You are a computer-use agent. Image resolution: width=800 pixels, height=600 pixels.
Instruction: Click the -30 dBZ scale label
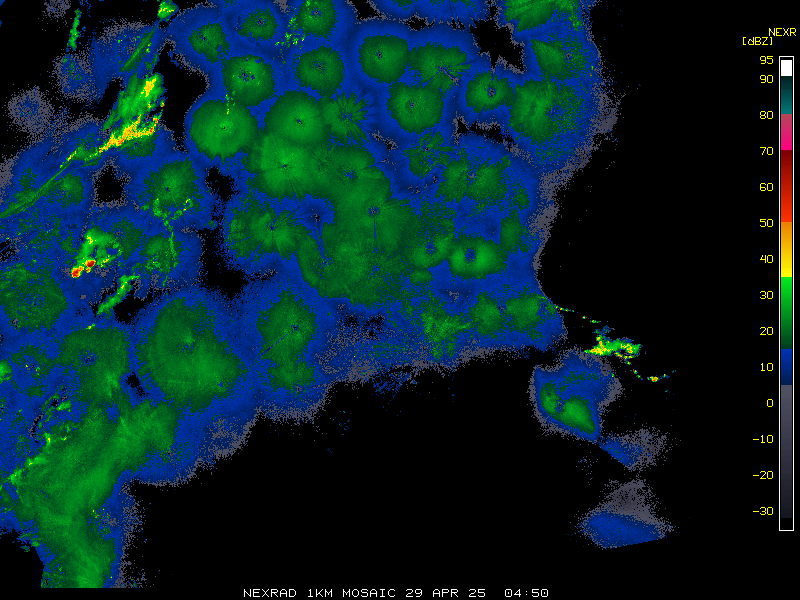click(763, 511)
